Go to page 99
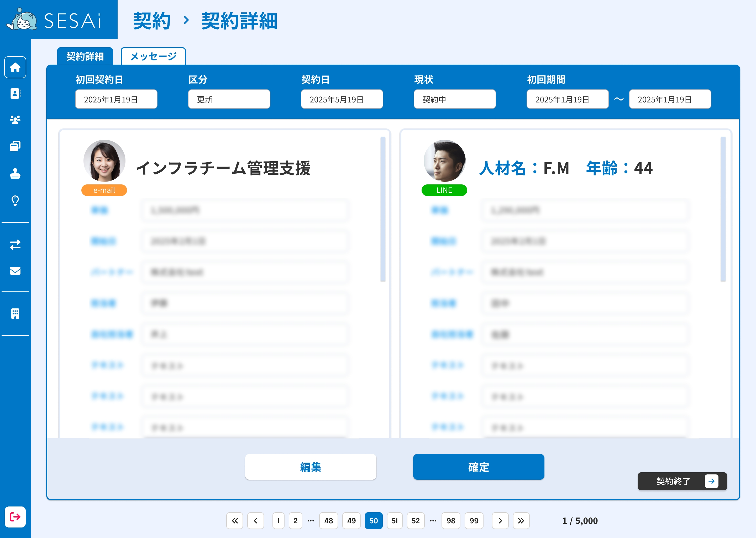Image resolution: width=756 pixels, height=538 pixels. 474,521
